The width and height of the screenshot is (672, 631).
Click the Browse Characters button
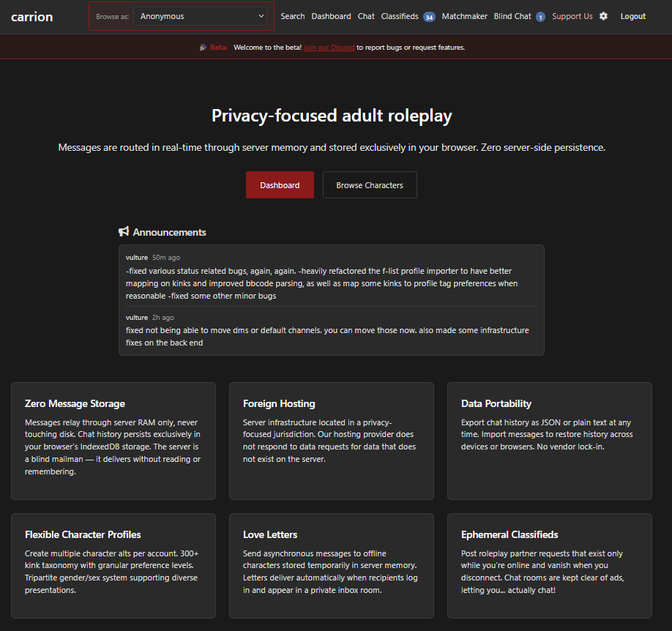(x=370, y=184)
